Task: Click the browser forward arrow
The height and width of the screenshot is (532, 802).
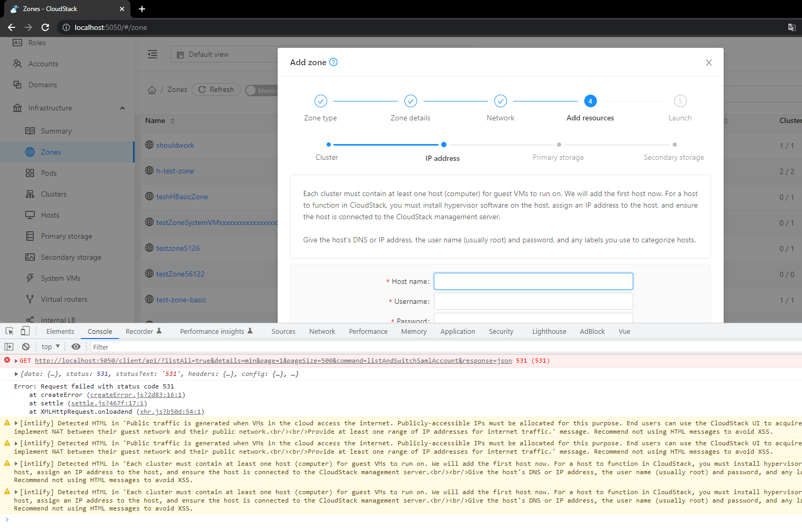Action: 28,27
